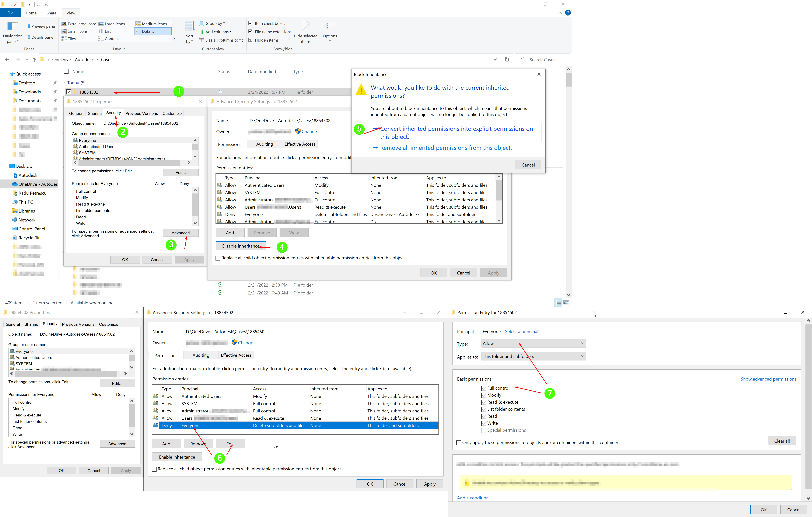Click the status bar large thumbnails view icon
Image resolution: width=812 pixels, height=517 pixels.
(566, 303)
